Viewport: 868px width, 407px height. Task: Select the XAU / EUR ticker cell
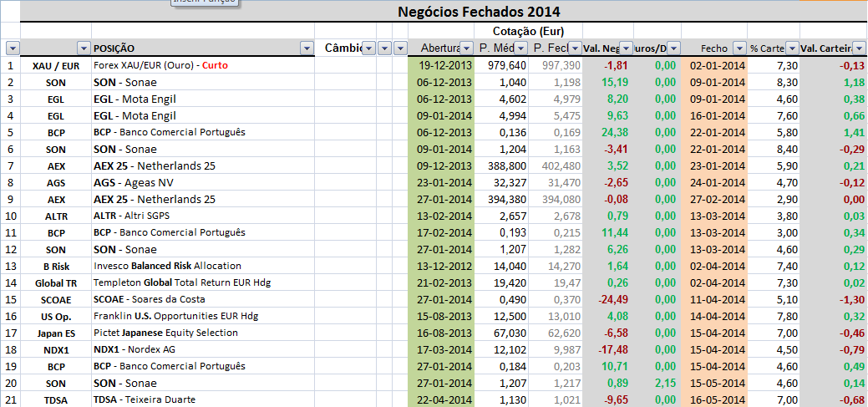click(x=56, y=65)
